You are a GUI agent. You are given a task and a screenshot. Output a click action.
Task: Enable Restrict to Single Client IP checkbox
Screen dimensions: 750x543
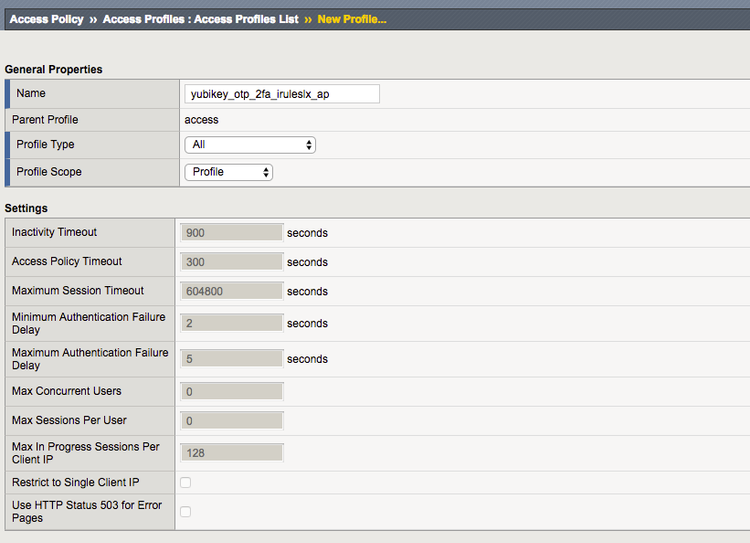click(185, 483)
